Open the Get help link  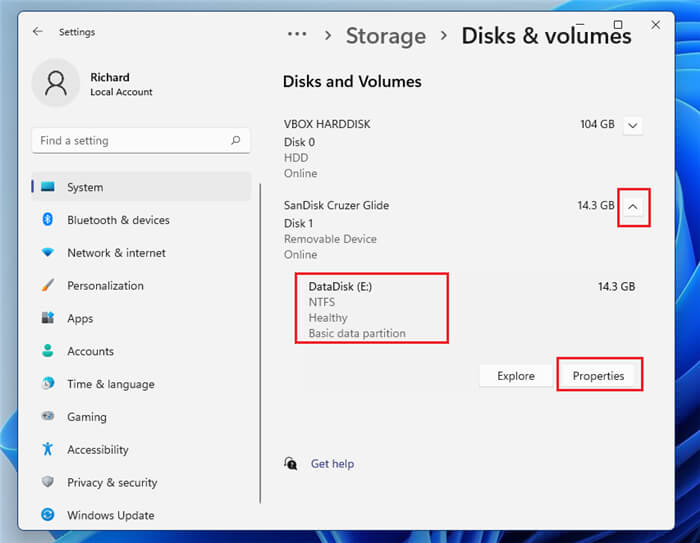[x=332, y=464]
